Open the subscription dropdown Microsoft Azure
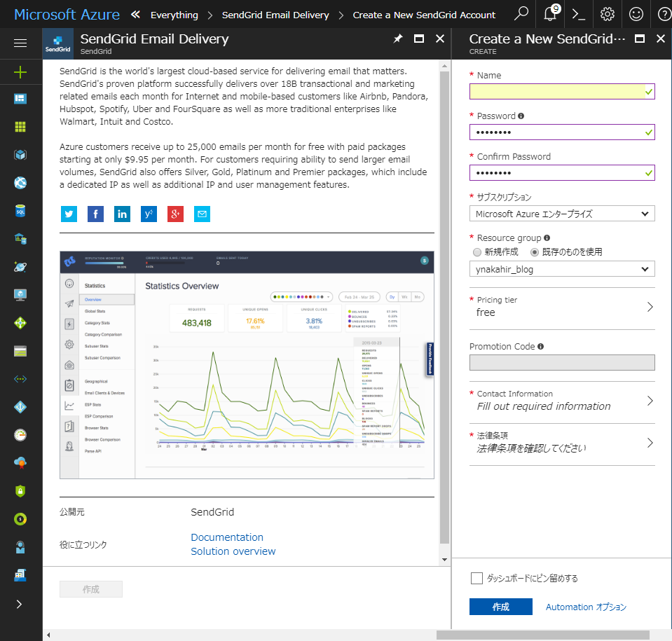Image resolution: width=672 pixels, height=641 pixels. [562, 214]
